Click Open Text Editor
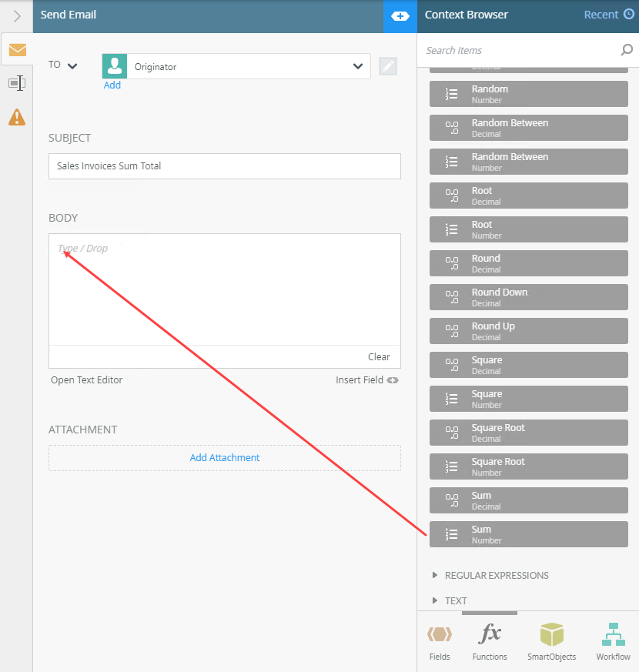Screen dimensions: 639x672 (86, 380)
